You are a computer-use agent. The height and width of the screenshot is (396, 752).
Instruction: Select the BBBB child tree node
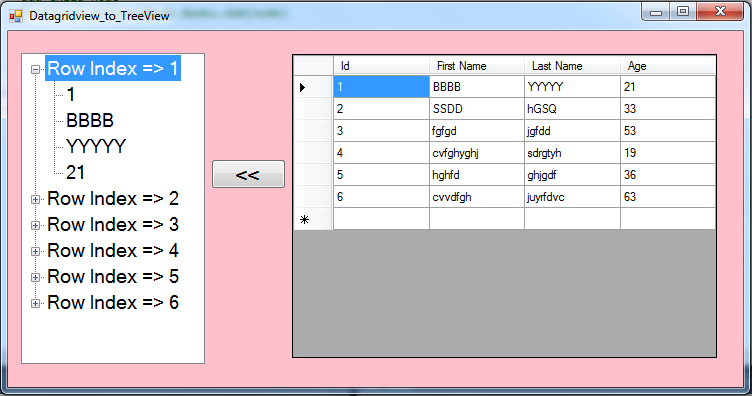tap(90, 120)
